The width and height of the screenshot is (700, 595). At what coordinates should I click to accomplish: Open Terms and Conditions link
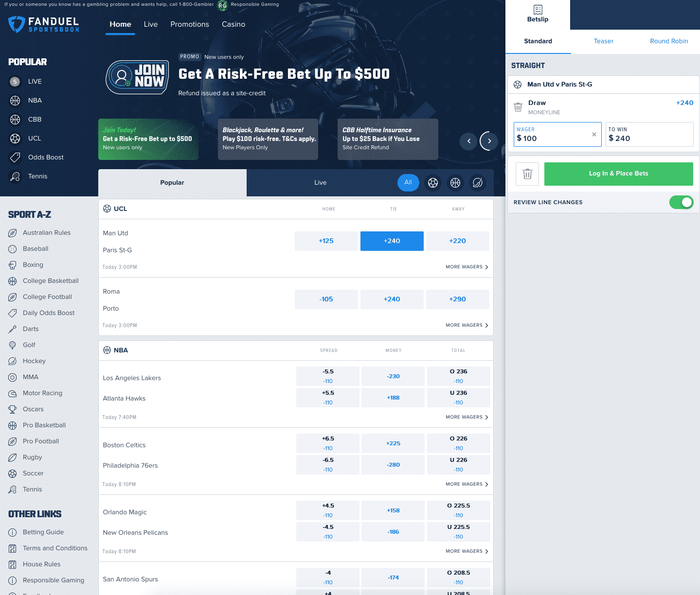pyautogui.click(x=55, y=548)
